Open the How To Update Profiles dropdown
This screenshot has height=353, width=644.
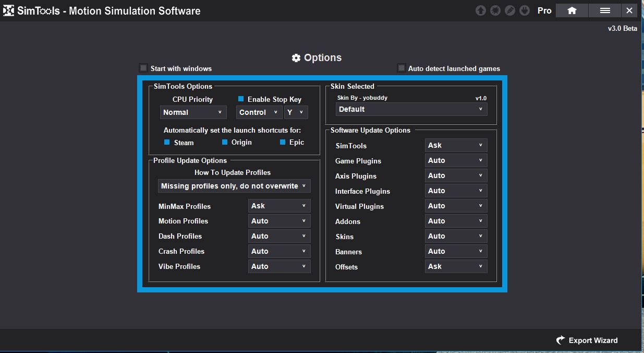click(234, 186)
